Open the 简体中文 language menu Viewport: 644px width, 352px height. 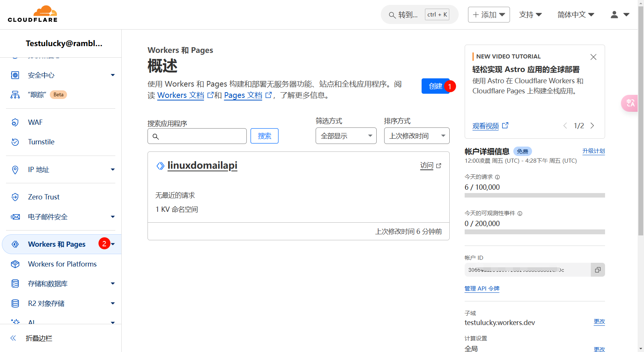(x=575, y=15)
